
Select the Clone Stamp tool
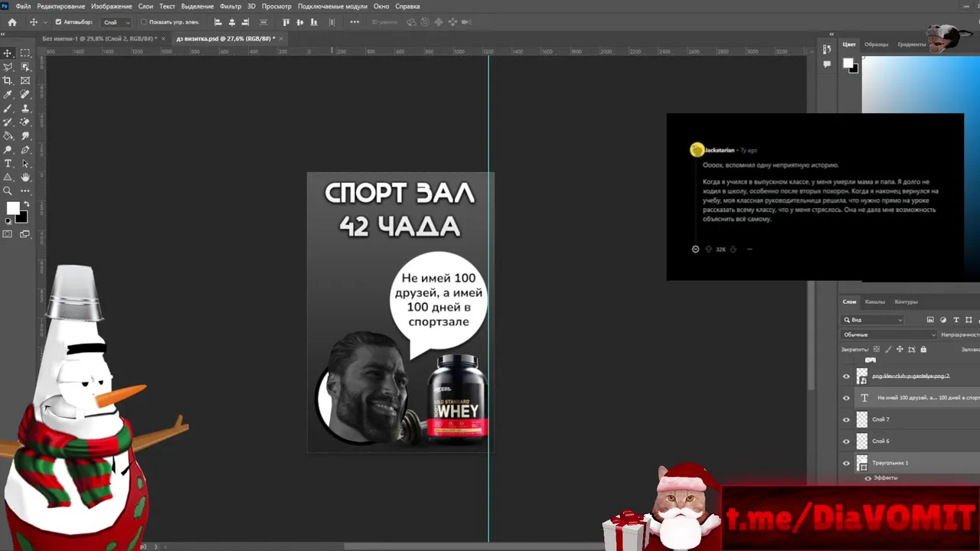pyautogui.click(x=25, y=108)
